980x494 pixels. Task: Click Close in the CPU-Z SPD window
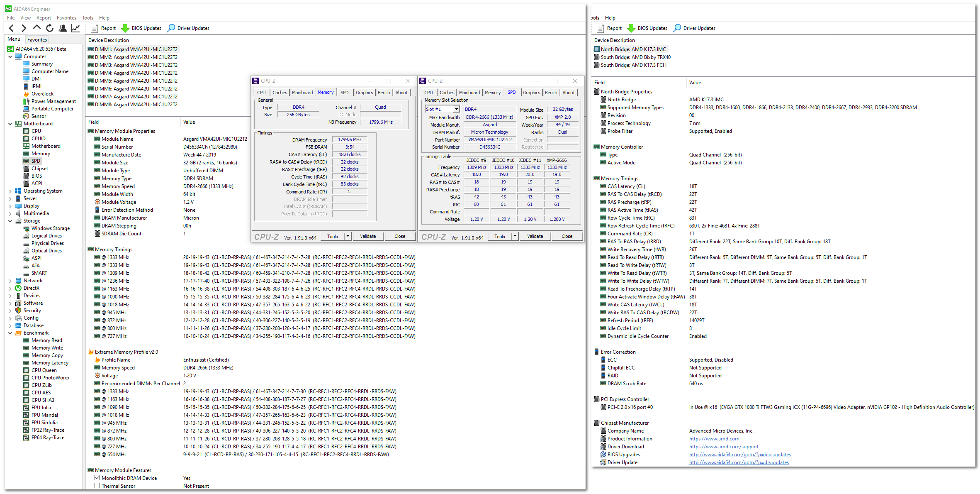[567, 236]
